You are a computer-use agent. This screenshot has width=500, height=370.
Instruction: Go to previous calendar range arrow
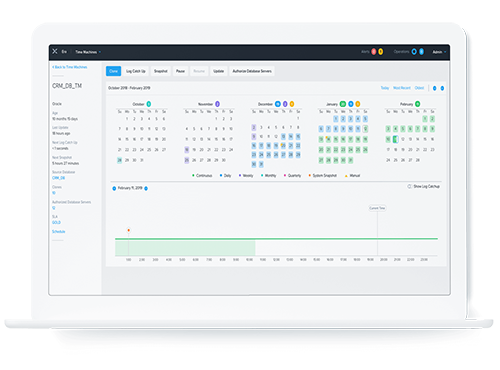pyautogui.click(x=435, y=88)
